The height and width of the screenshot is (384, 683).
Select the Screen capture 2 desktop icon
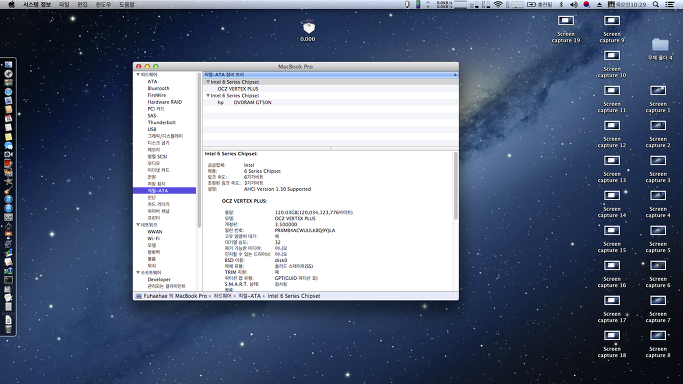[x=658, y=125]
